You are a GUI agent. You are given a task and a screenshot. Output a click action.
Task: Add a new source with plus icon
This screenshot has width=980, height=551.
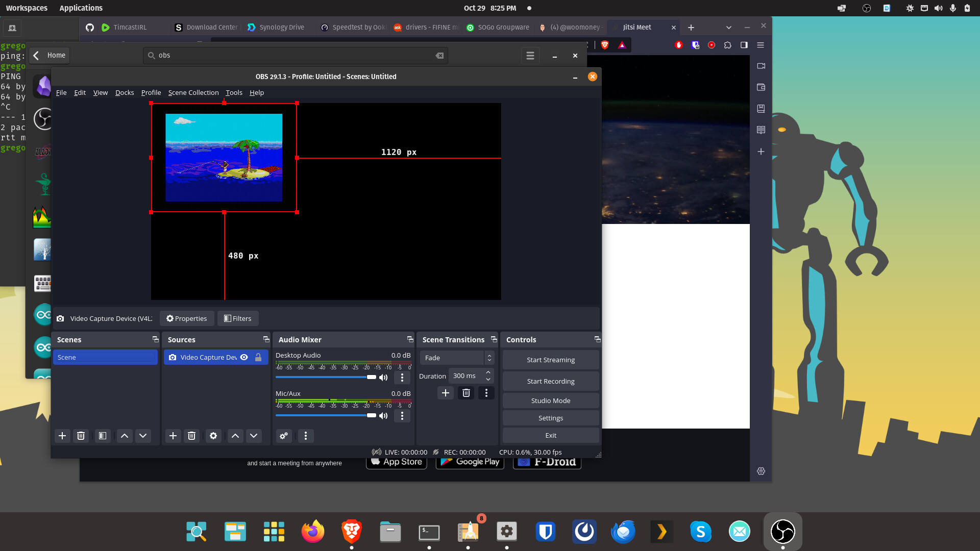click(173, 436)
